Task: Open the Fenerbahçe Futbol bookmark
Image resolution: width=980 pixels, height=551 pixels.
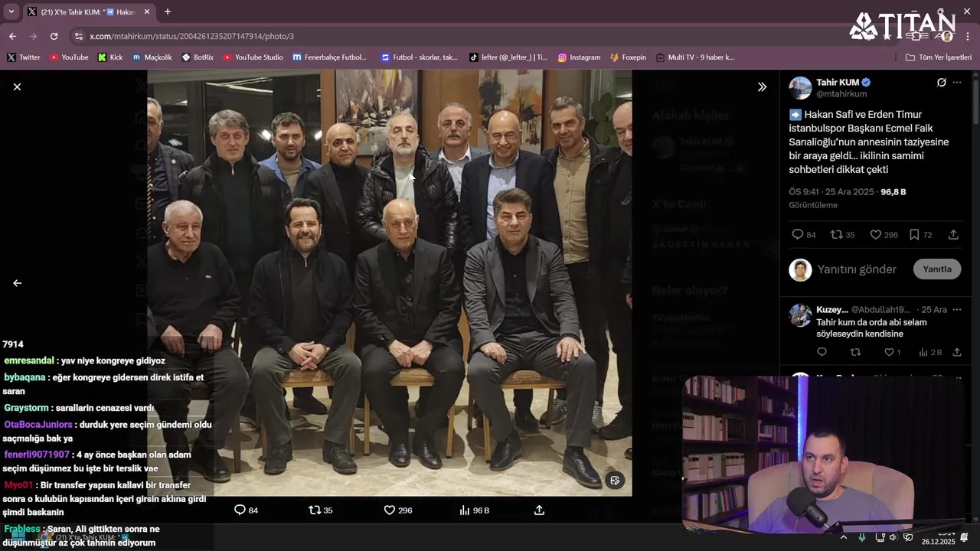Action: tap(330, 57)
